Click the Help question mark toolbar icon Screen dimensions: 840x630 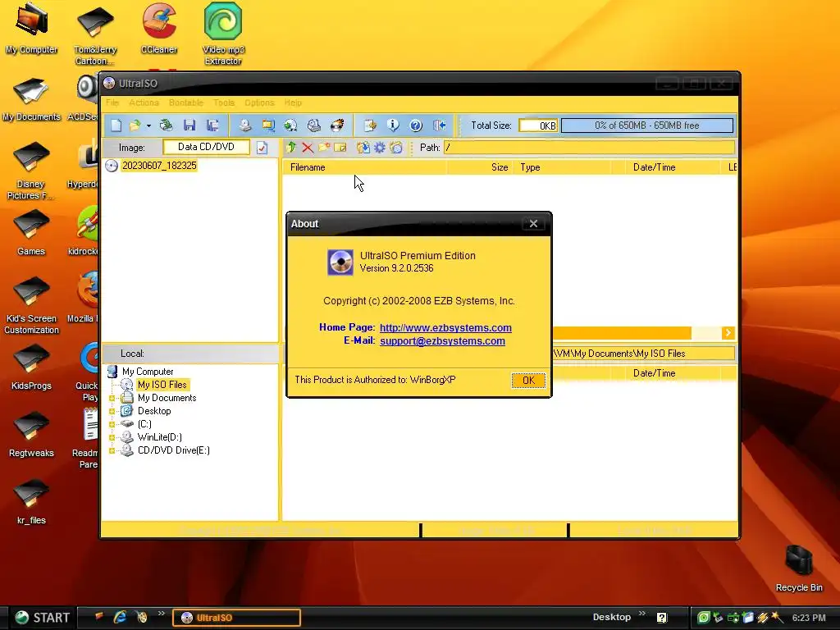[x=416, y=126]
